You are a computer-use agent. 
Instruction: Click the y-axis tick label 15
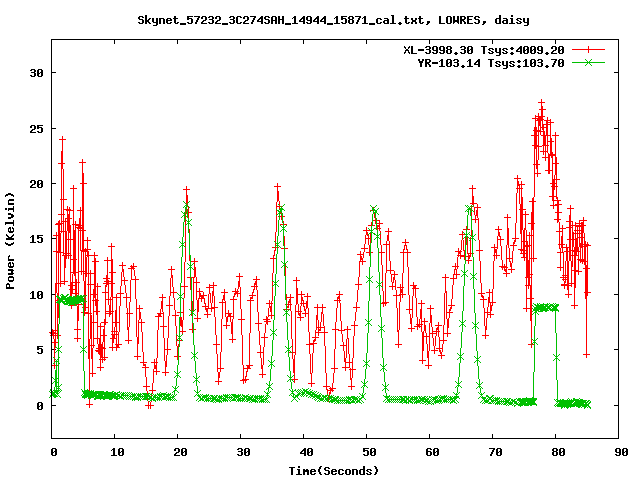click(x=36, y=239)
